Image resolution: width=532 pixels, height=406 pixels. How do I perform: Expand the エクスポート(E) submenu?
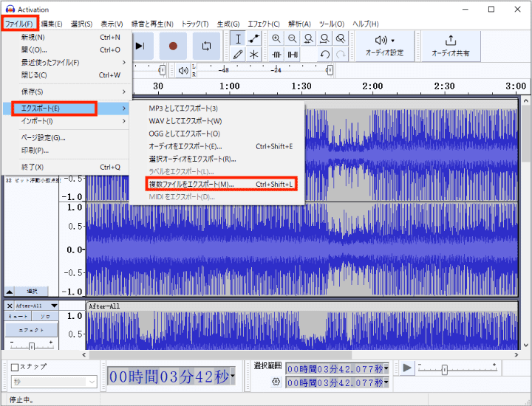pyautogui.click(x=66, y=109)
